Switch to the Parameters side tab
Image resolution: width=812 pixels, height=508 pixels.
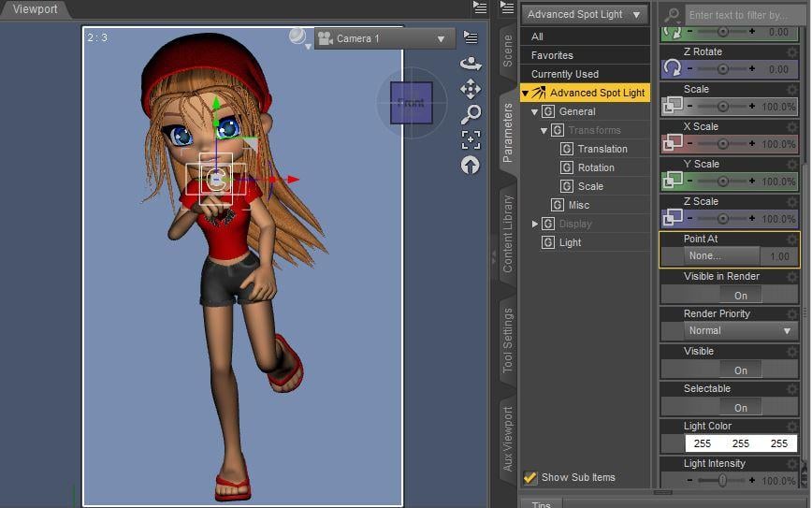click(x=507, y=133)
